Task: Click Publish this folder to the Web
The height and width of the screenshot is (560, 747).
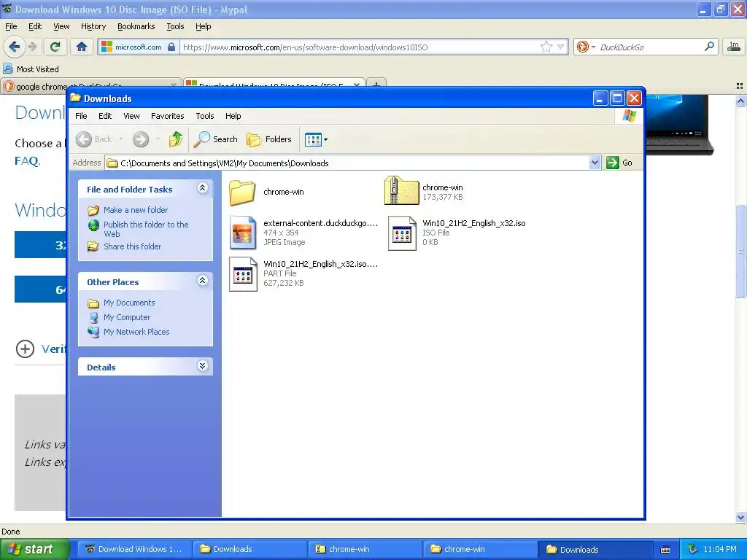Action: (x=146, y=229)
